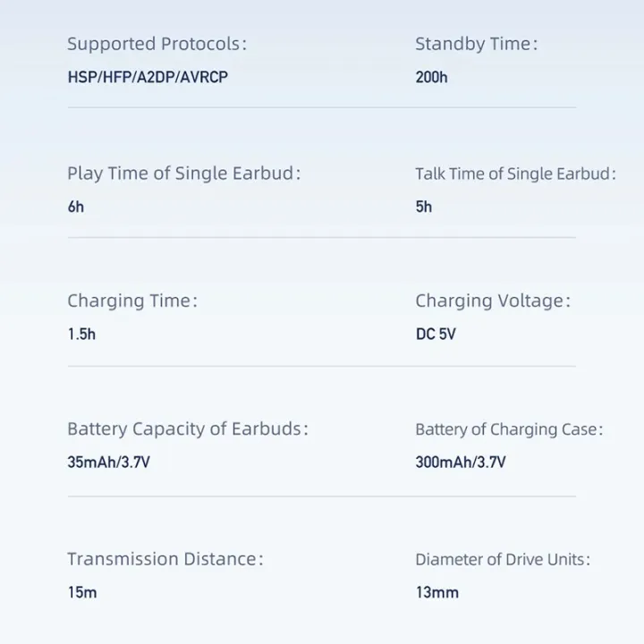The image size is (644, 644).
Task: Select the 200h standby value
Action: click(431, 77)
